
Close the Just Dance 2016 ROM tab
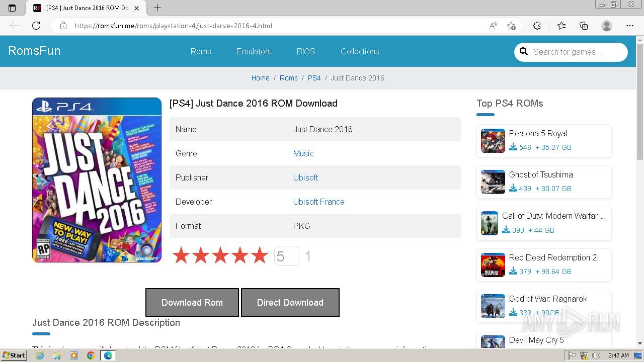137,8
